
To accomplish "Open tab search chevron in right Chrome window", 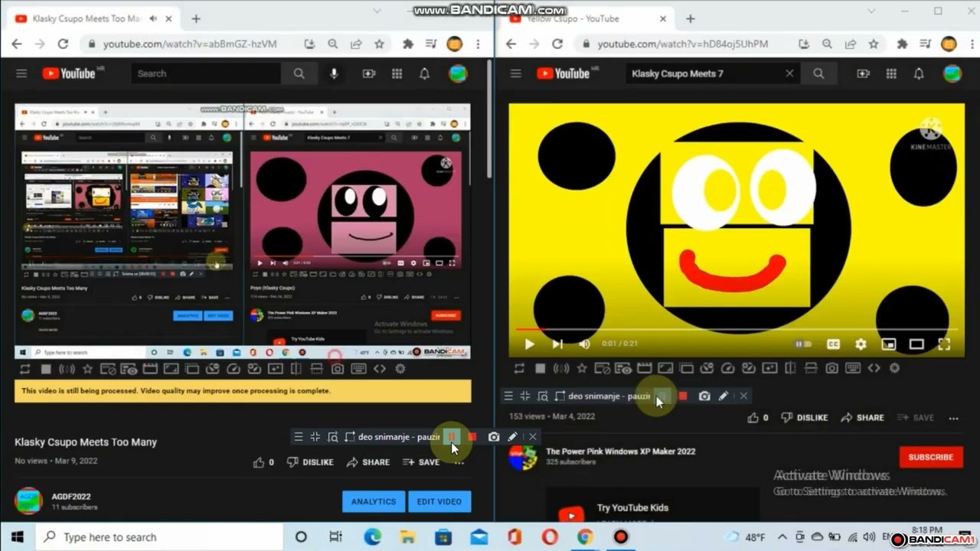I will (x=871, y=11).
